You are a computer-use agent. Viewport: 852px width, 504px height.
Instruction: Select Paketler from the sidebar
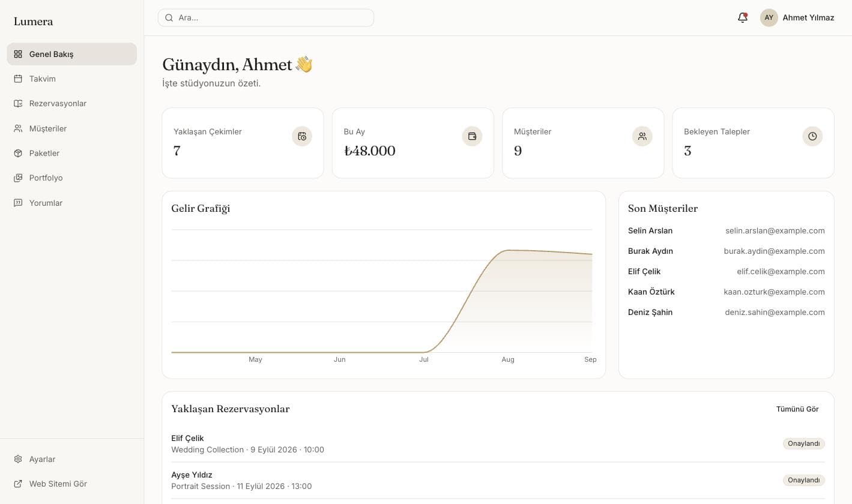pos(72,153)
